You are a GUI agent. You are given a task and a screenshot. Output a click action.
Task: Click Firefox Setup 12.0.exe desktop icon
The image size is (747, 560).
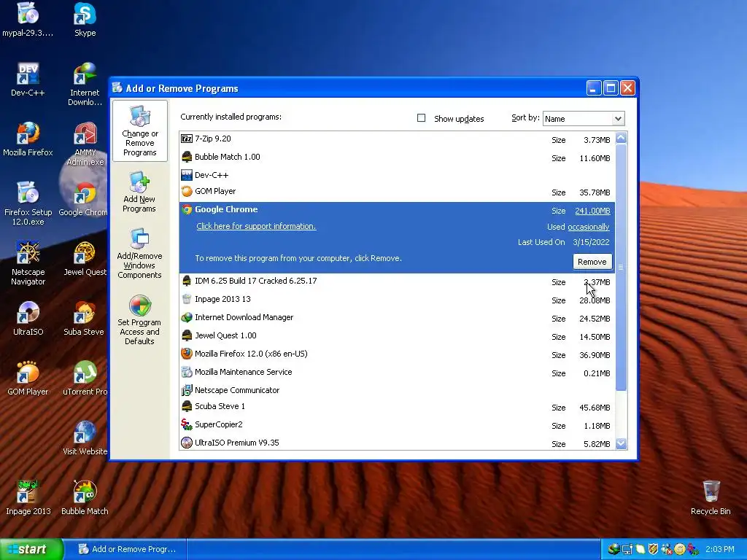click(x=28, y=203)
